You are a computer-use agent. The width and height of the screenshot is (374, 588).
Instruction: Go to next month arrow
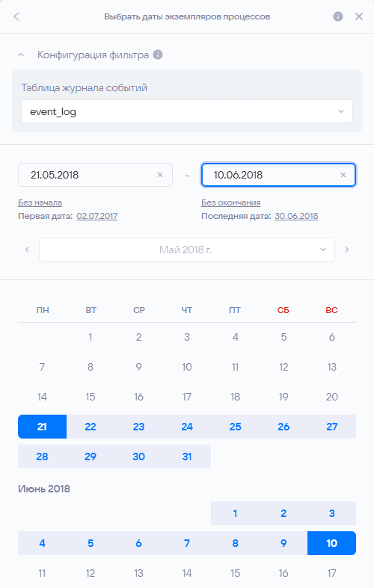(347, 250)
